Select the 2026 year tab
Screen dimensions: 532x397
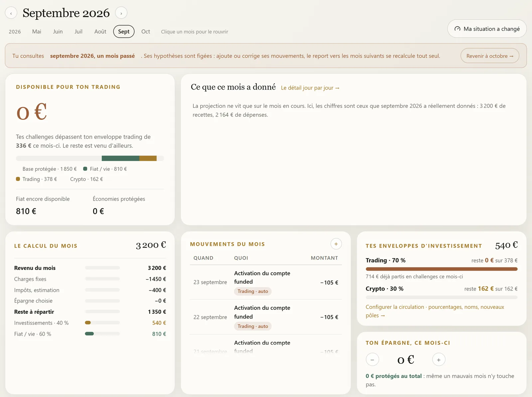[15, 32]
